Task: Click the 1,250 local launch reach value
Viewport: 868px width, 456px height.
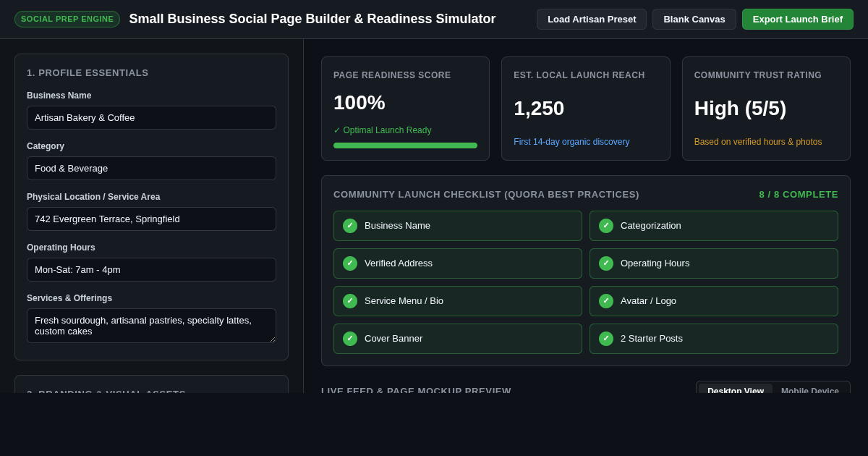Action: pyautogui.click(x=539, y=109)
